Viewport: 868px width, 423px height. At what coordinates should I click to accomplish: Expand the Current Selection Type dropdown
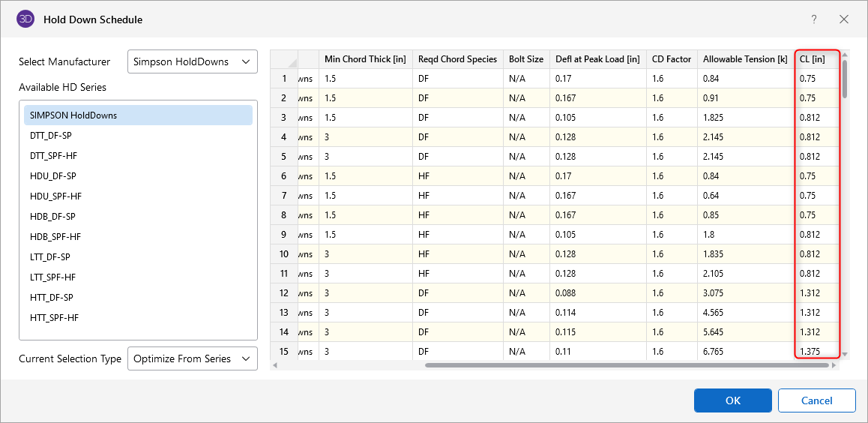click(x=193, y=359)
